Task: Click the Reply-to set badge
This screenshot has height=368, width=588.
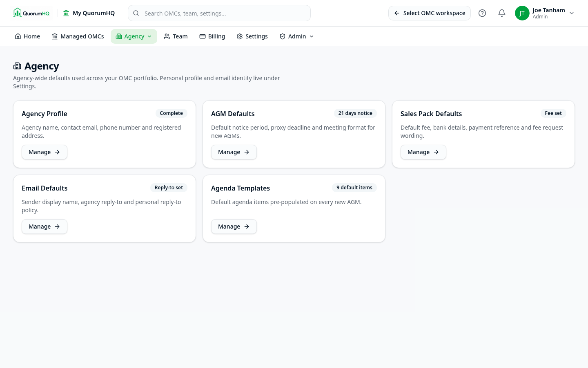Action: pyautogui.click(x=169, y=188)
